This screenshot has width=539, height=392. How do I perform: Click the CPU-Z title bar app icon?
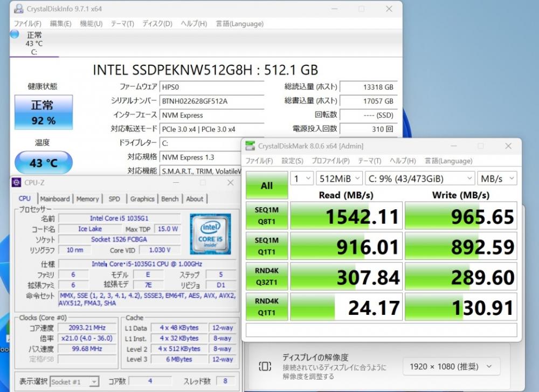click(16, 183)
